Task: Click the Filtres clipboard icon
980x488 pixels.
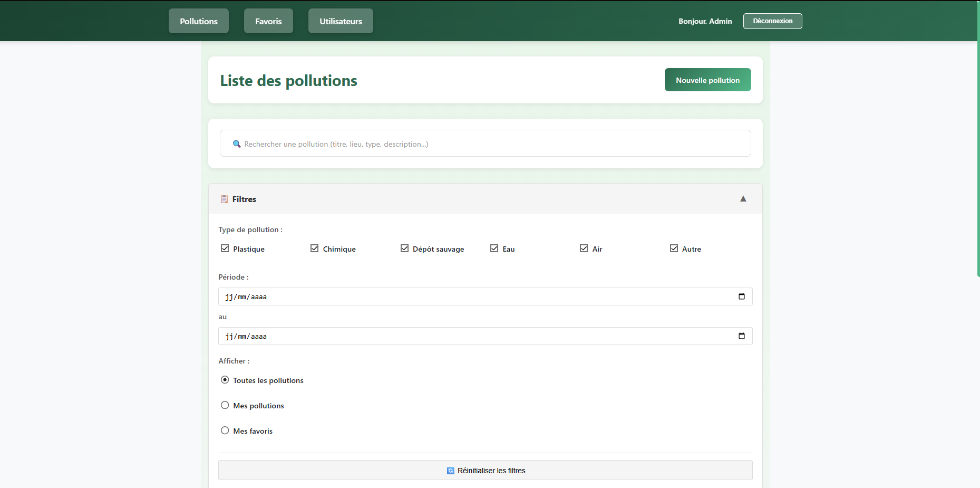Action: coord(224,199)
